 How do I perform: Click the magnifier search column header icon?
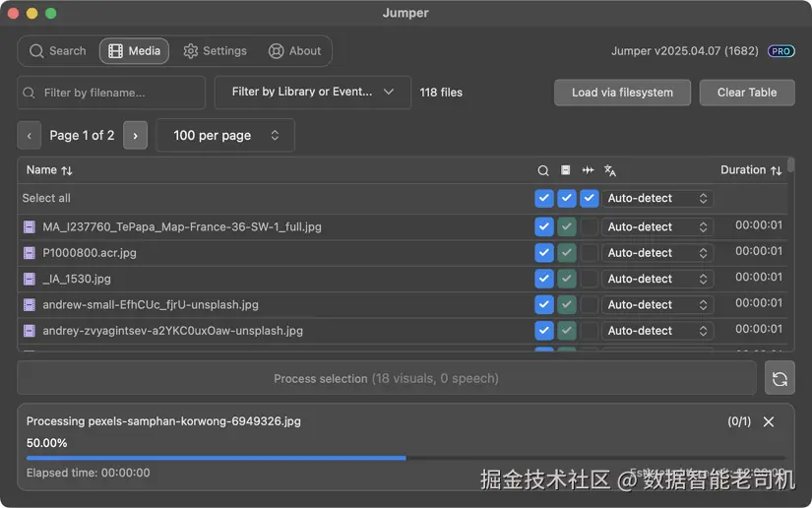click(543, 170)
